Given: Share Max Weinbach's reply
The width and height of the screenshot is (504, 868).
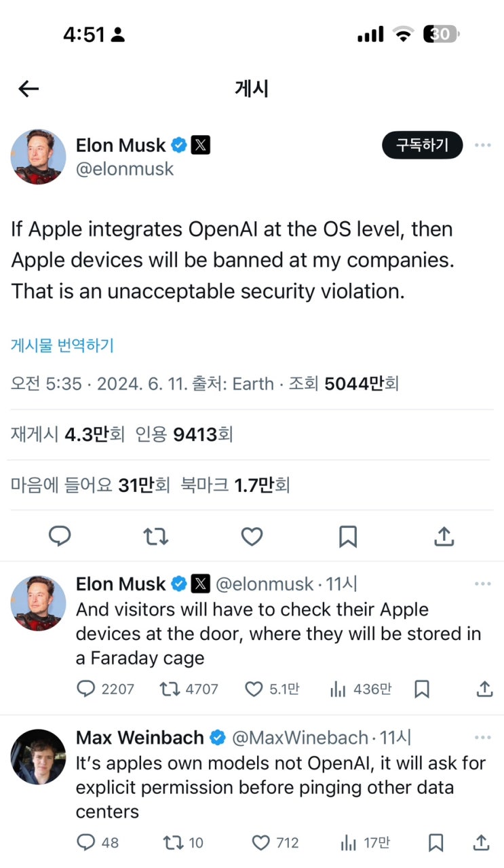Looking at the screenshot, I should [481, 843].
